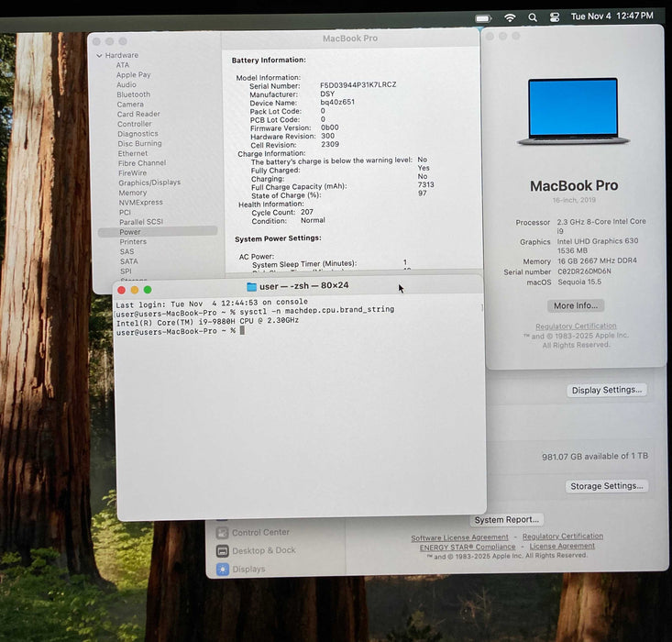Click the macOS Sequoia 15.5 value
Image resolution: width=672 pixels, height=642 pixels.
point(579,282)
